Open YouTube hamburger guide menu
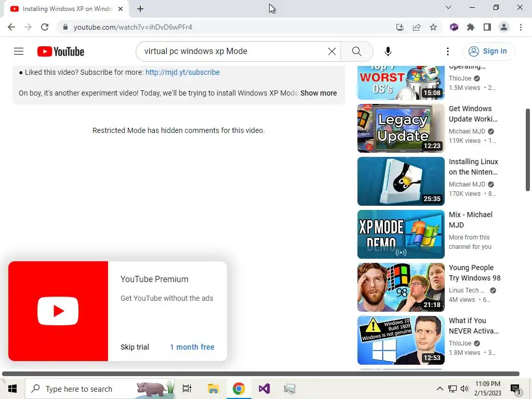 pos(19,51)
